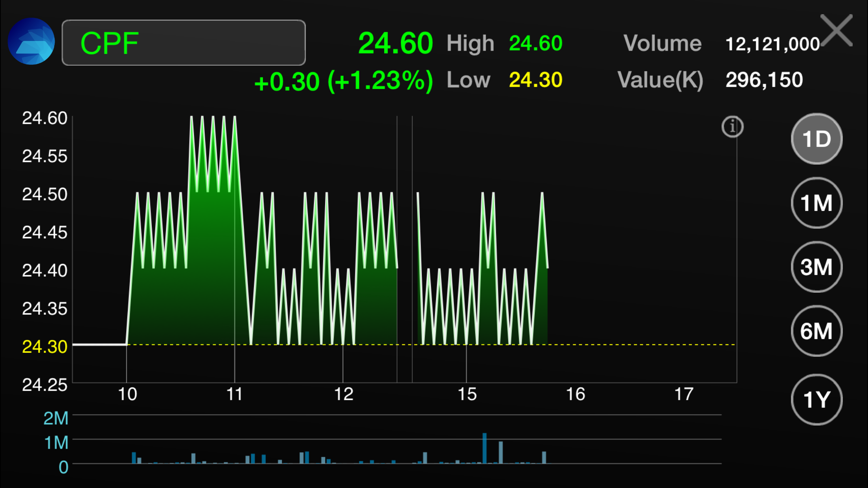Click the 16 hour axis label
Viewport: 868px width, 488px height.
coord(575,394)
